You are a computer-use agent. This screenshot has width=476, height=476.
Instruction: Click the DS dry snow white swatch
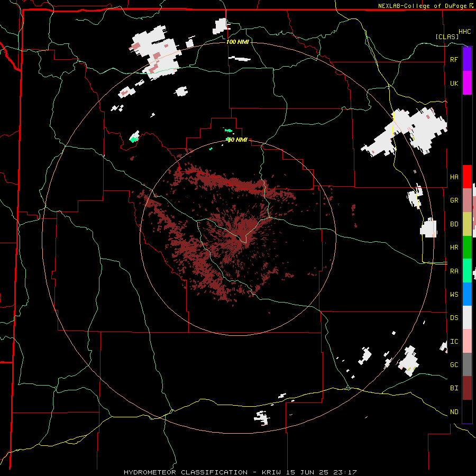467,317
